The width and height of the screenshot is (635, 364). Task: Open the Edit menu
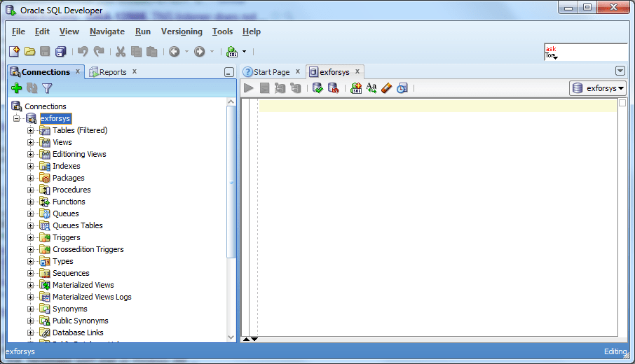(42, 31)
